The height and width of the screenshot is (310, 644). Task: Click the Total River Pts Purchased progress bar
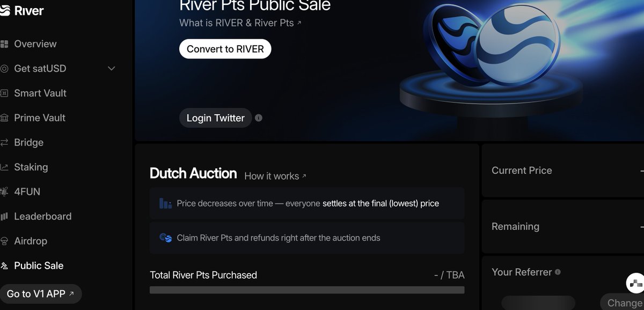[x=307, y=290]
